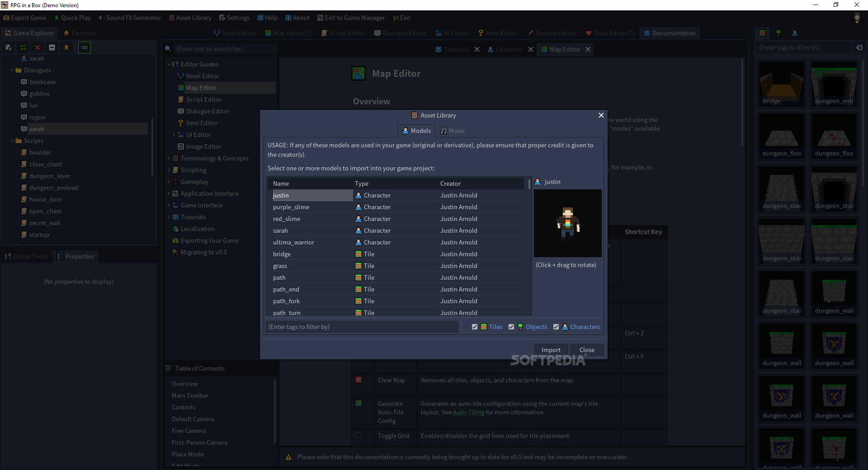The height and width of the screenshot is (470, 868).
Task: Close the Map Editor documentation tab
Action: (588, 49)
